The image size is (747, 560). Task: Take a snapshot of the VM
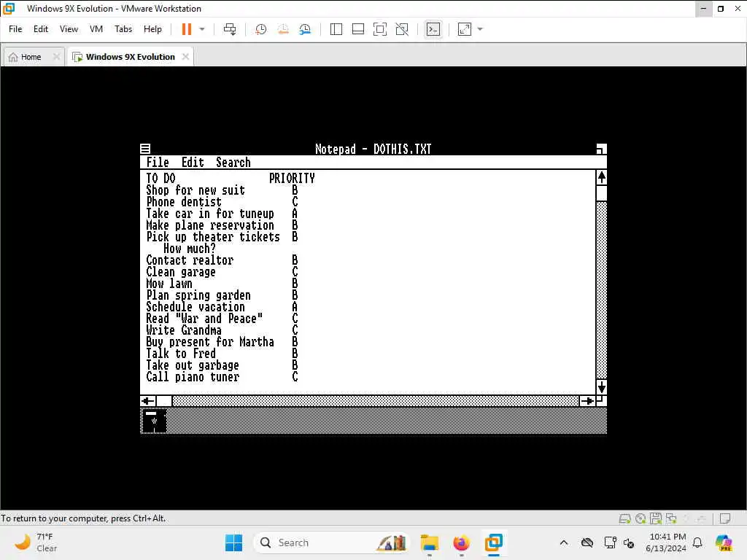(x=260, y=29)
